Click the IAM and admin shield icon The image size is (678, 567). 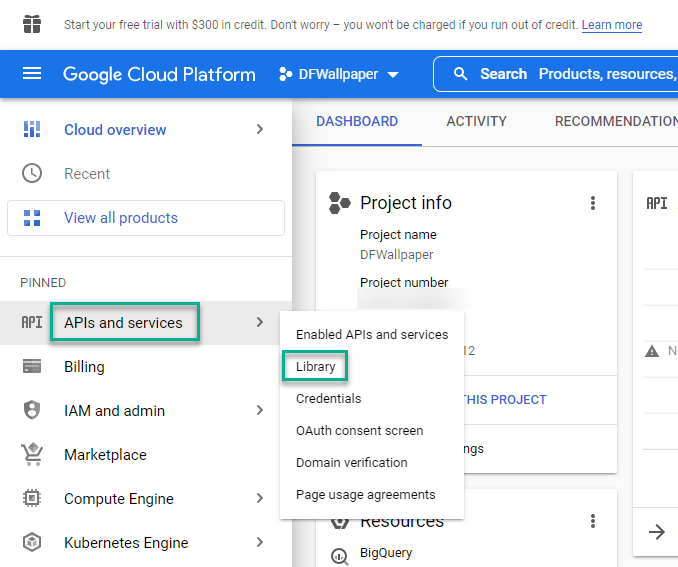[32, 410]
